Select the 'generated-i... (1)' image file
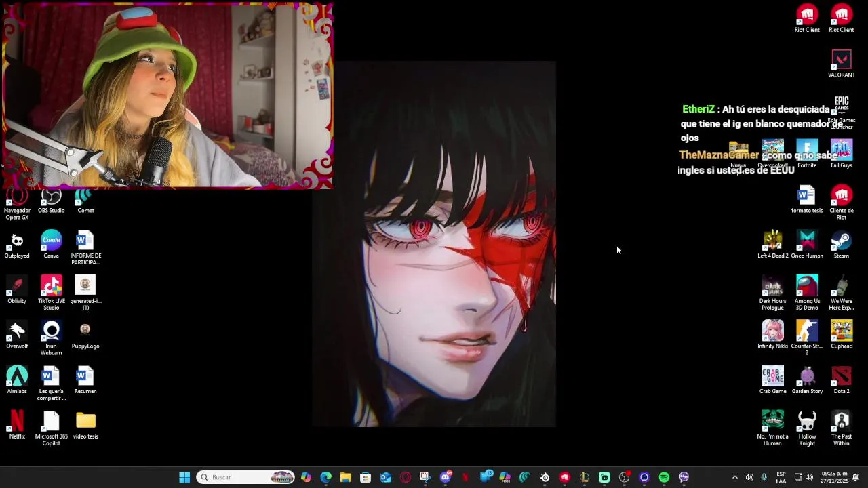The height and width of the screenshot is (488, 868). click(x=85, y=293)
